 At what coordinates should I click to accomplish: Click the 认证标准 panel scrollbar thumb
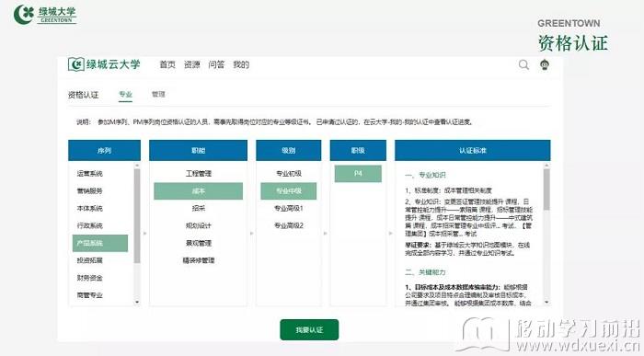546,189
